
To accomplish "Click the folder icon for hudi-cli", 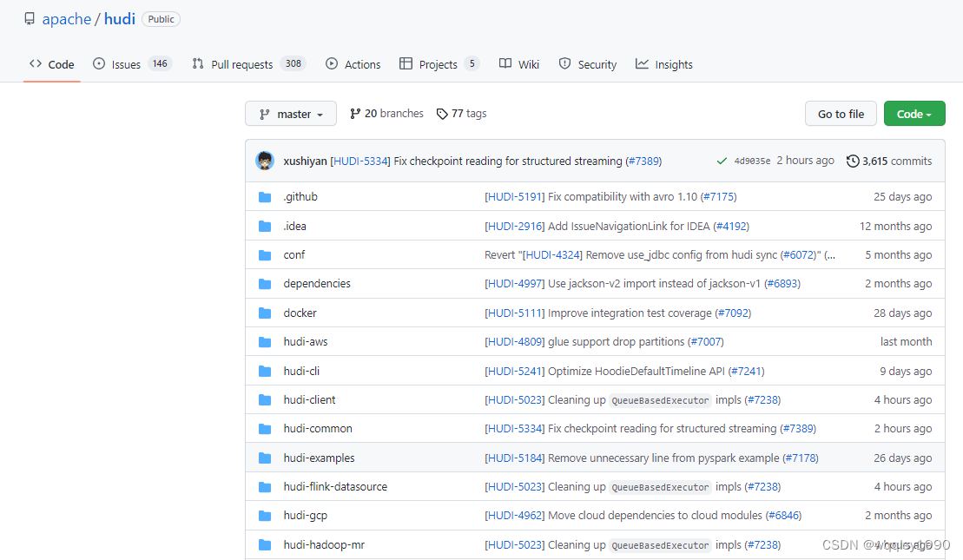I will coord(265,372).
